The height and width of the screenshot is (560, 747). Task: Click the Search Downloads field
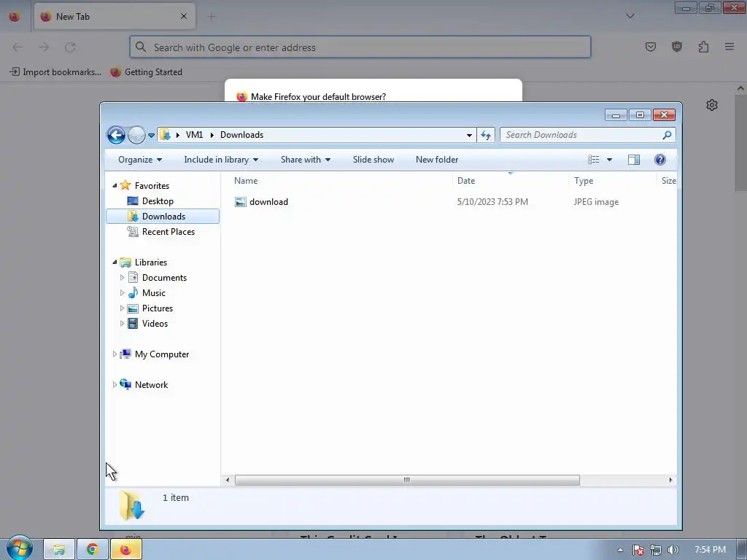tap(587, 135)
